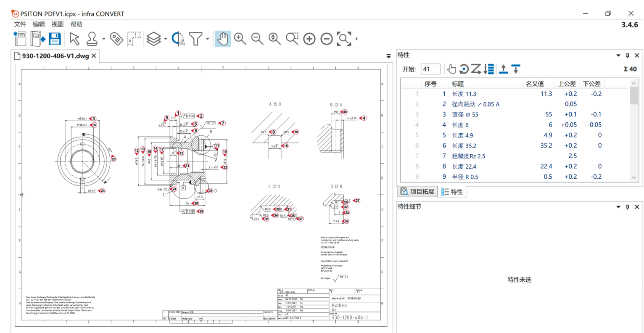The width and height of the screenshot is (644, 333).
Task: Click the 开始 number input field
Action: tap(430, 69)
